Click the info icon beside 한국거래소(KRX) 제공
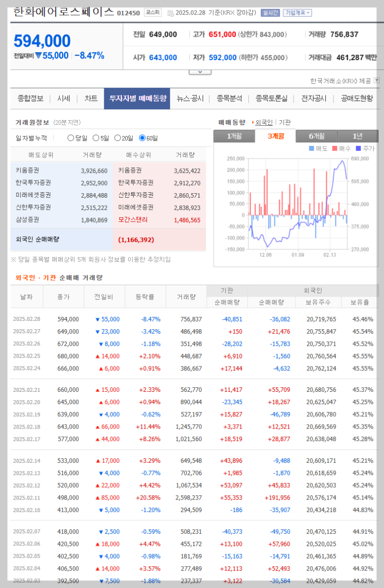The height and width of the screenshot is (588, 384). pos(377,80)
